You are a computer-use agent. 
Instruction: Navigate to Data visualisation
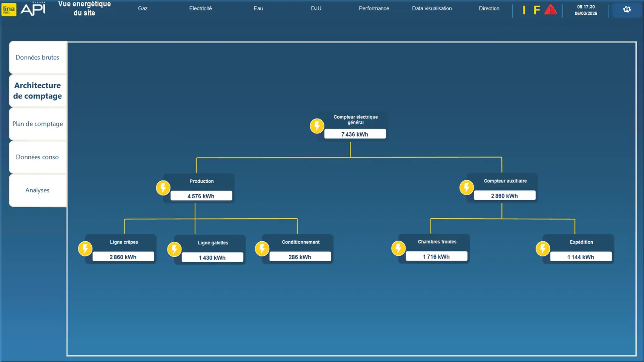point(432,8)
